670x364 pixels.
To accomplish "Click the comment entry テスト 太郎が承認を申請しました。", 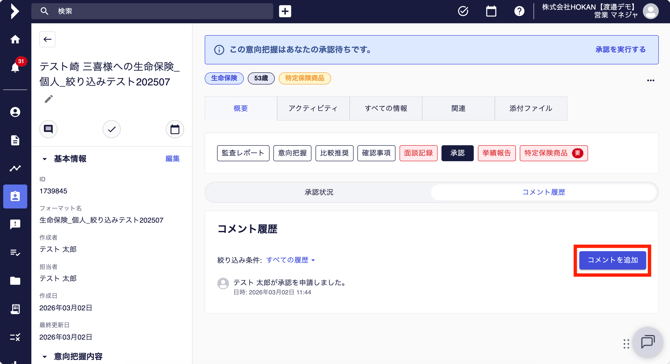I will (x=290, y=282).
